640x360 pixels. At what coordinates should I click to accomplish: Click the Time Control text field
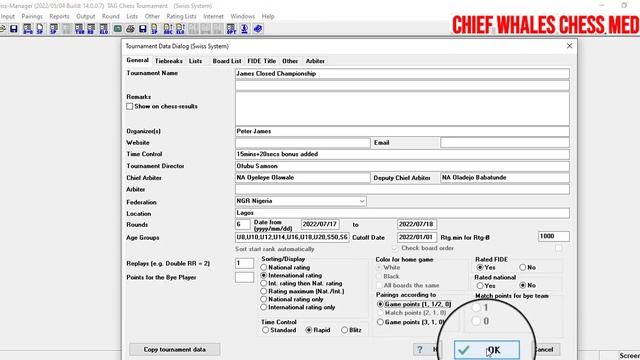[402, 154]
